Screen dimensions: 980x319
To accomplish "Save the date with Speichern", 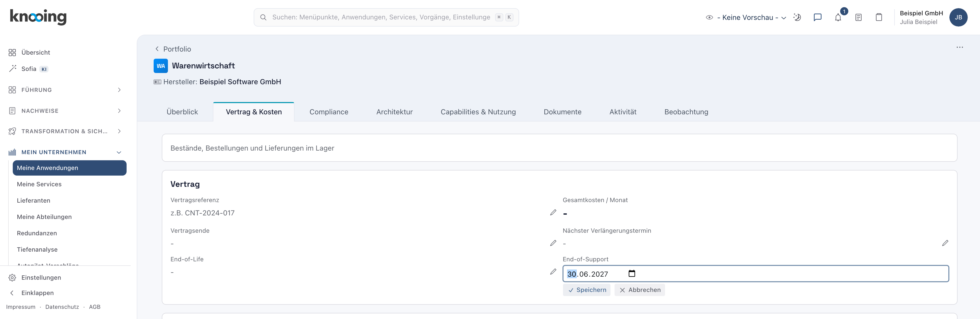I will (587, 290).
